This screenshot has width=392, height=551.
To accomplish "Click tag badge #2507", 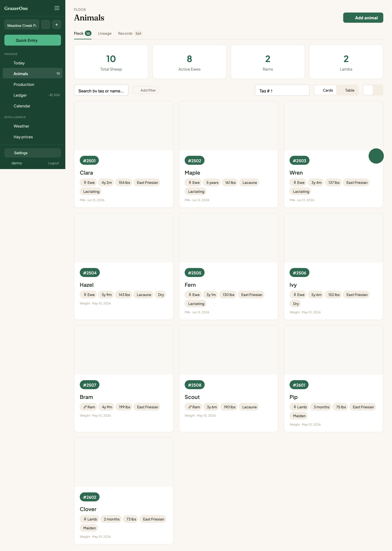I will [90, 385].
